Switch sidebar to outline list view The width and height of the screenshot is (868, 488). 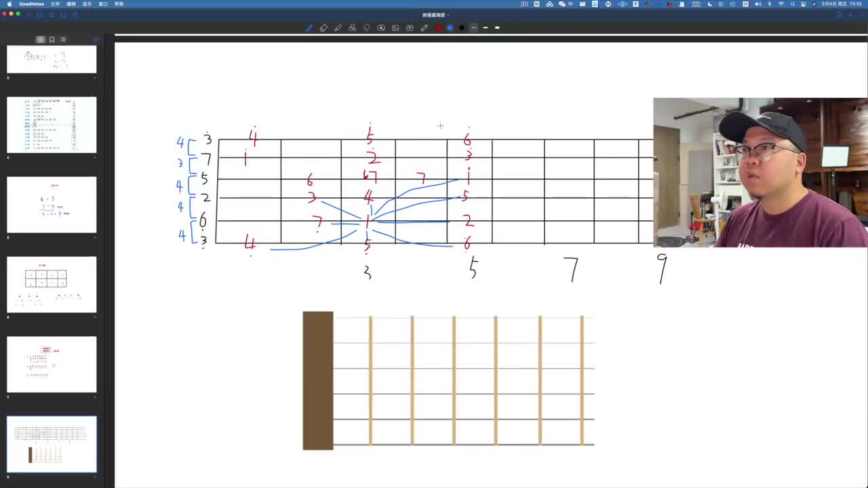click(63, 39)
